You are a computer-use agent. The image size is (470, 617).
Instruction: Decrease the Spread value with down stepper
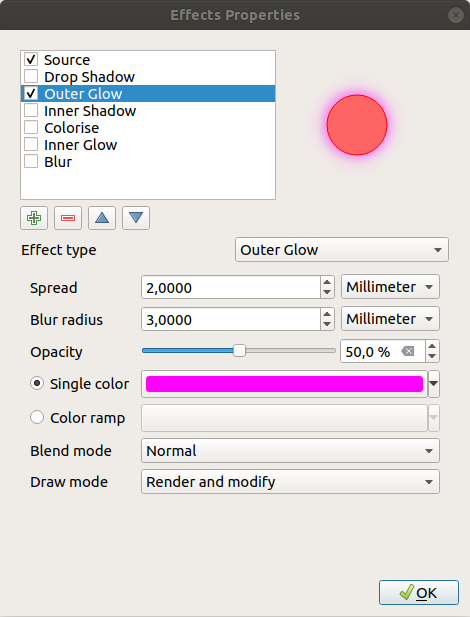click(327, 293)
